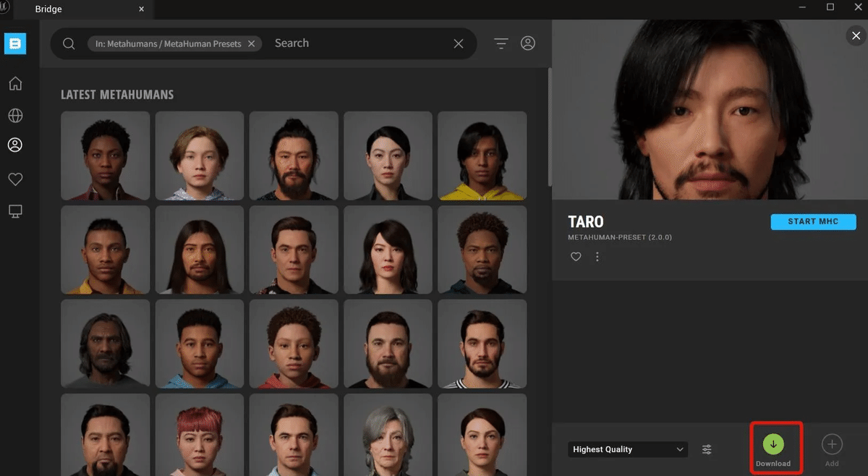Screen dimensions: 868x476
Task: Select the goatee man in bottom row
Action: coord(106,435)
